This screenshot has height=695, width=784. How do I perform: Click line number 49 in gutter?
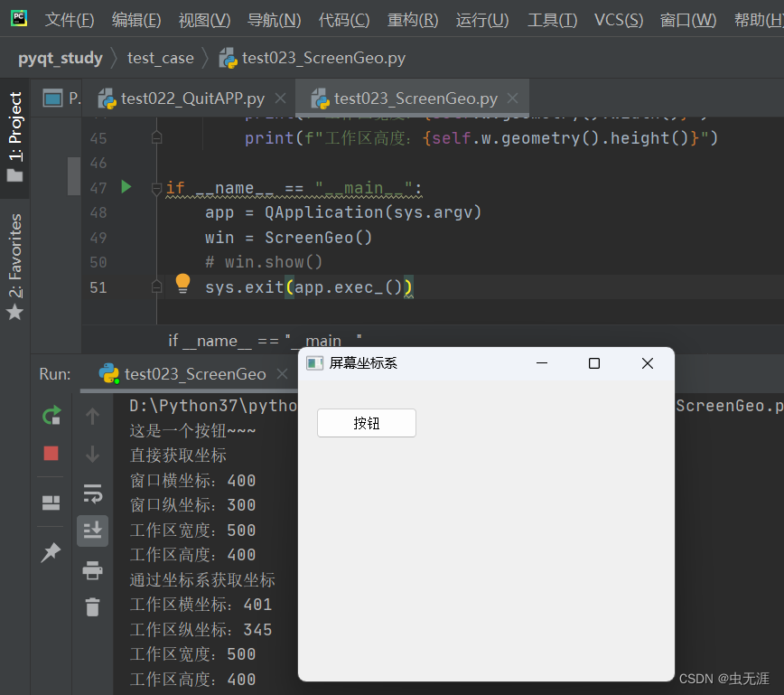(x=98, y=238)
